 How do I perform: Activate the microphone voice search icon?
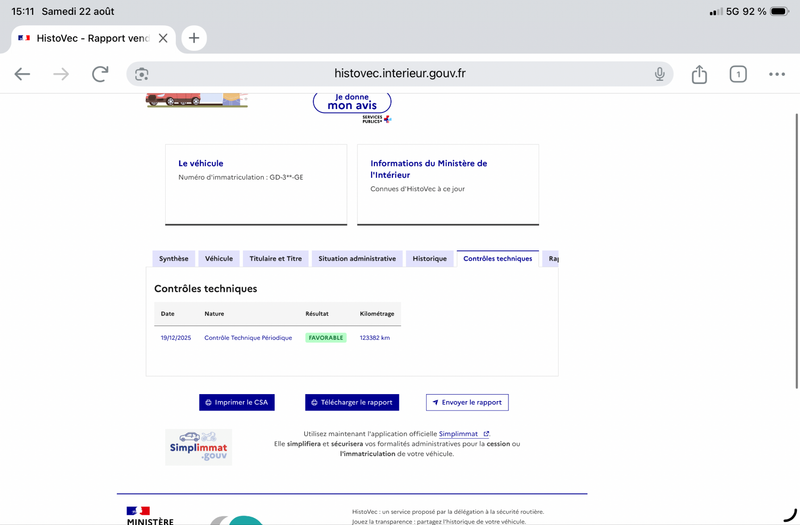click(660, 74)
